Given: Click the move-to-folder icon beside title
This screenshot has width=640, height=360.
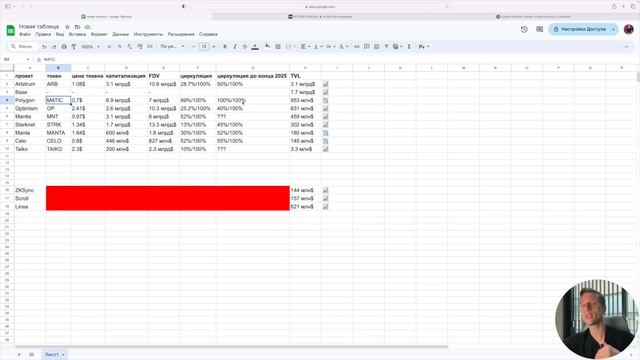Looking at the screenshot, I should point(77,27).
